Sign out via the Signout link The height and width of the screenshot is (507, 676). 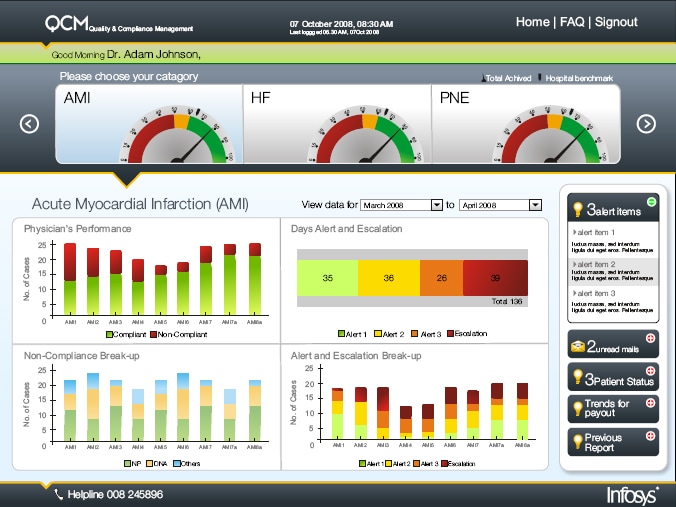tap(616, 22)
